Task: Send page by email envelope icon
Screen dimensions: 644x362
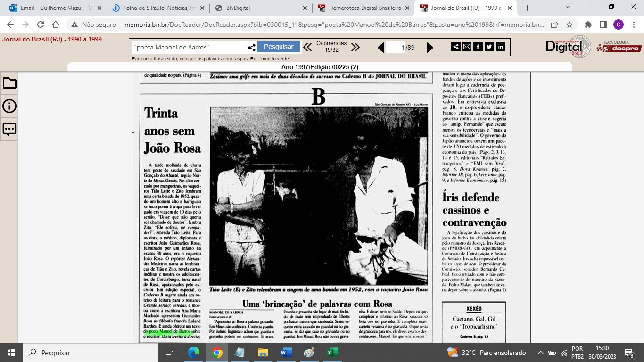Action: pos(467,47)
